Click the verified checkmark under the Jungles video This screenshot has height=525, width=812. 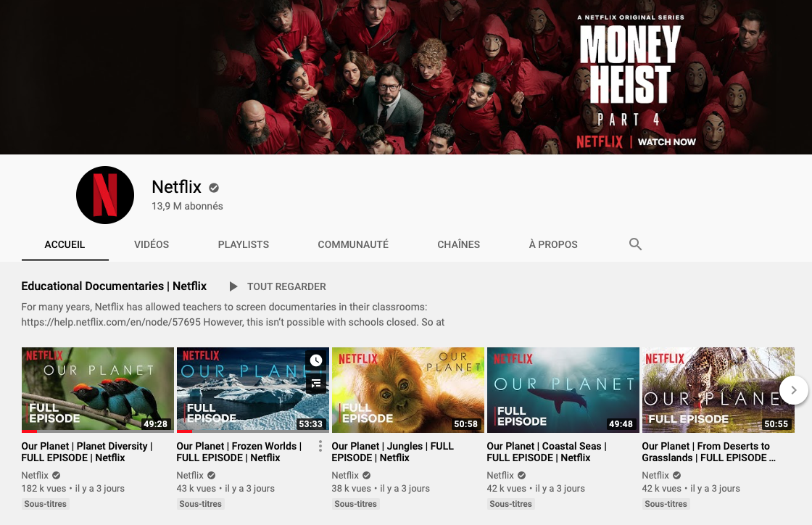point(365,475)
